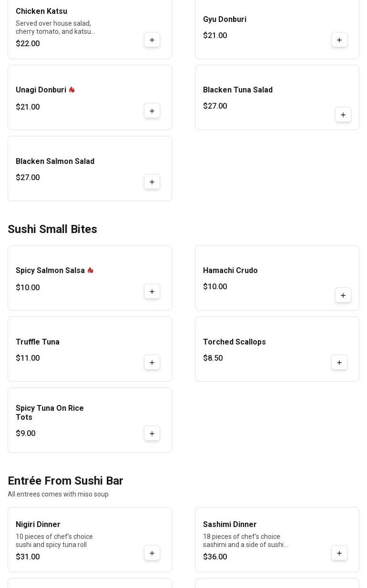Add Nigiri Dinner to the order
The width and height of the screenshot is (367, 588).
pos(152,553)
